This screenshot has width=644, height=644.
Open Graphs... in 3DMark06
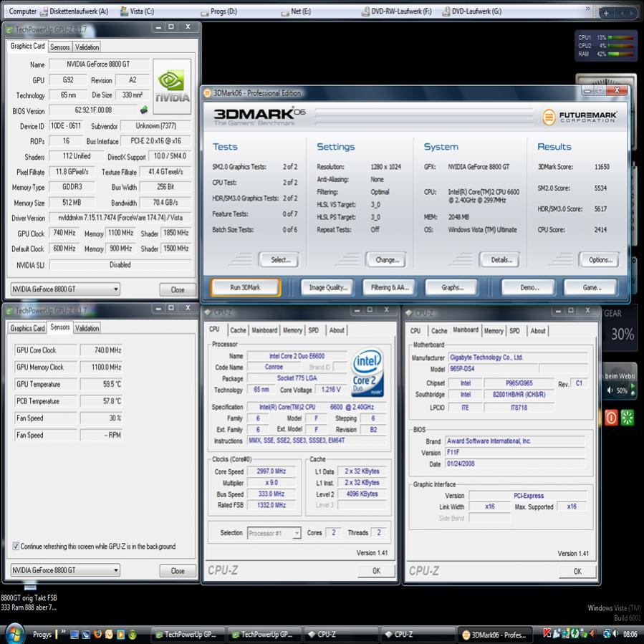click(x=452, y=287)
